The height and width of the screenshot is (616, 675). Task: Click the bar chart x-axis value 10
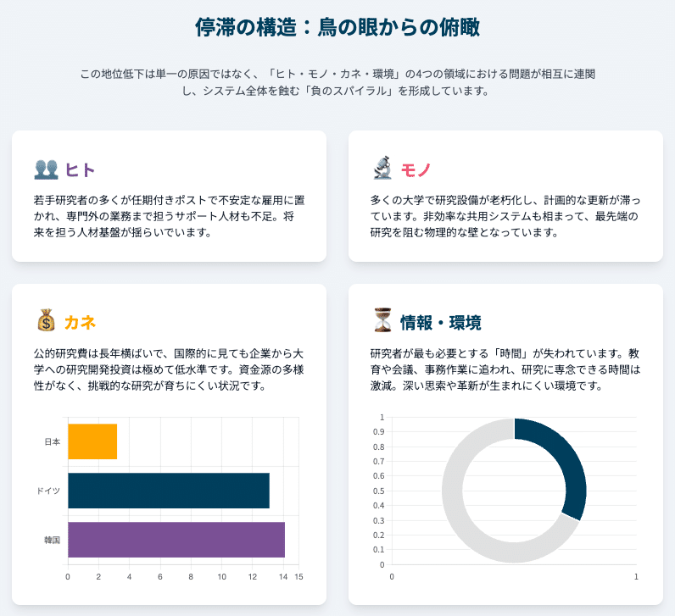221,577
